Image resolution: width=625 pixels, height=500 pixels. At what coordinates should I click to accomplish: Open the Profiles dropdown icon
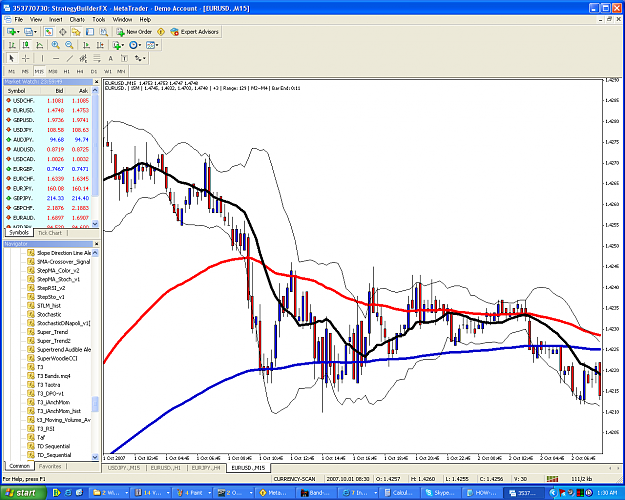[30, 31]
